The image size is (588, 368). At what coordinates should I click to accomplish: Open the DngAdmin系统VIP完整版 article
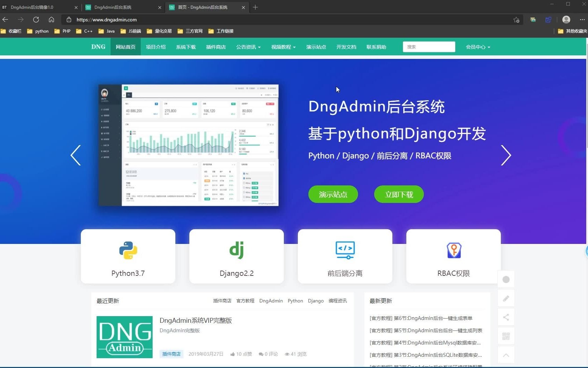(196, 320)
